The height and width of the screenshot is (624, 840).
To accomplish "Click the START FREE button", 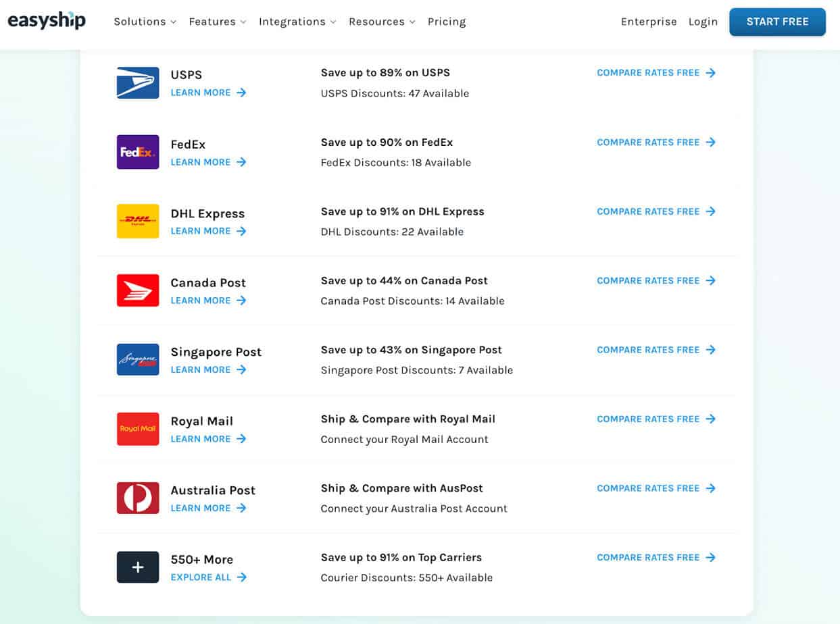I will [x=777, y=22].
